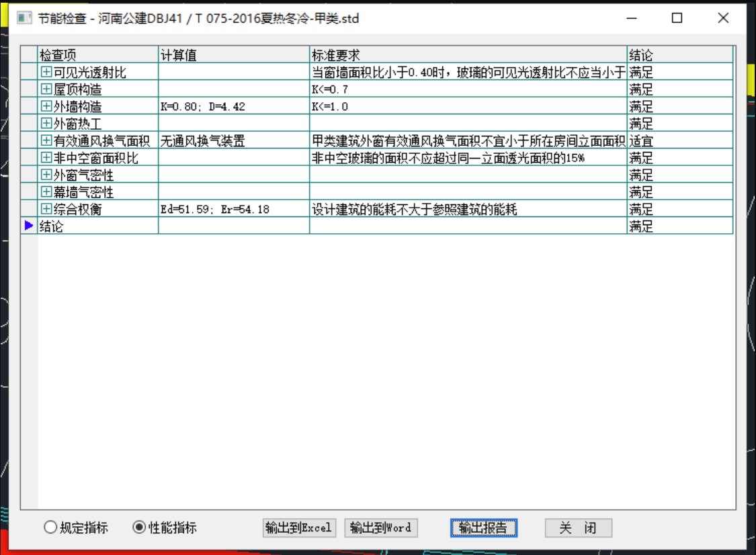The width and height of the screenshot is (756, 555).
Task: Click the 计算值 column header
Action: pyautogui.click(x=233, y=55)
